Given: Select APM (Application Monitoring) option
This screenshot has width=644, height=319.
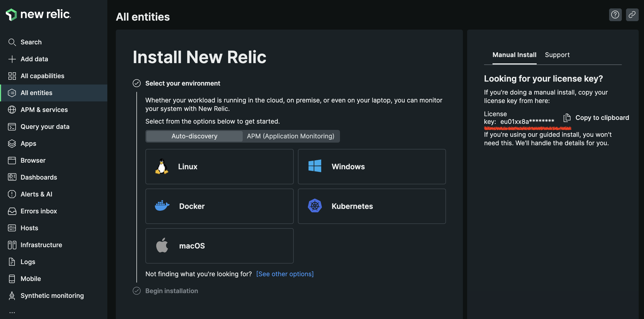Looking at the screenshot, I should coord(291,136).
